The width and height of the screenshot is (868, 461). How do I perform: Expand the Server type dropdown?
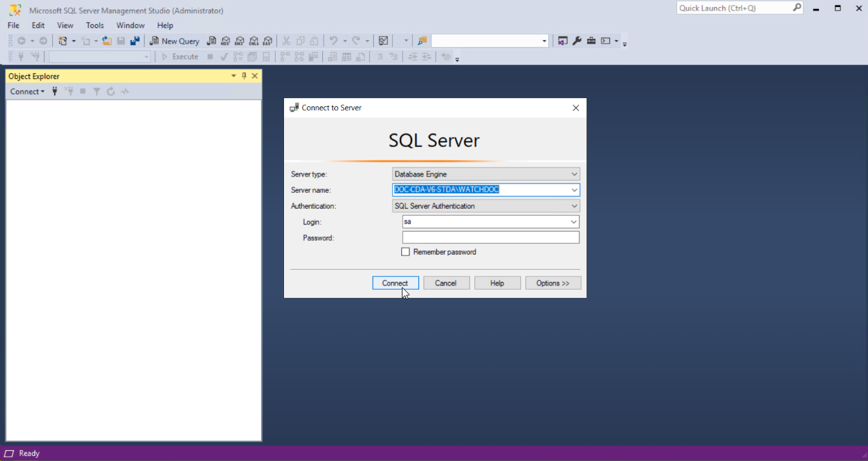tap(574, 174)
